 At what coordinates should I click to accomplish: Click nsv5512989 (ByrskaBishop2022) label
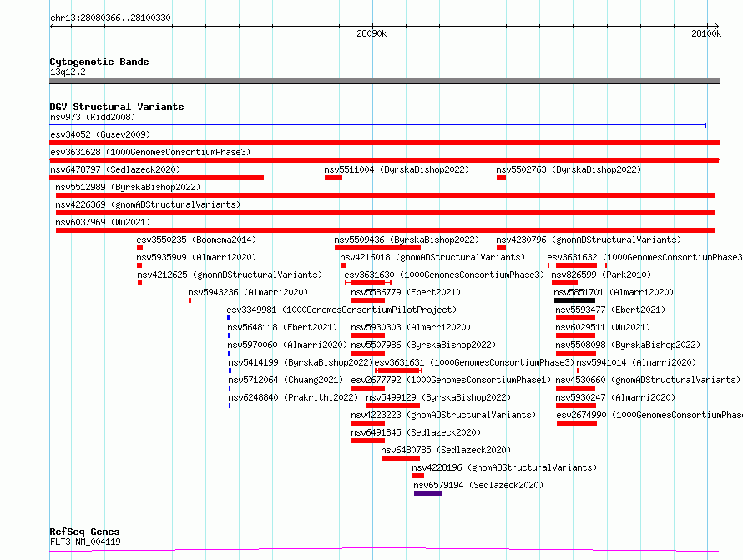click(128, 187)
